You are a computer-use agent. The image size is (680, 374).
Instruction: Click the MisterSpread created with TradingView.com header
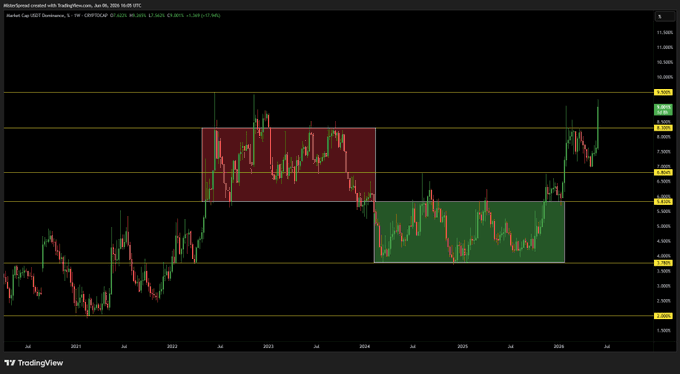(x=72, y=5)
